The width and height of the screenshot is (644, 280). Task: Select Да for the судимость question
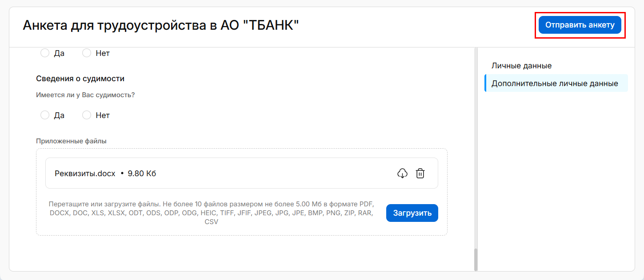(x=45, y=115)
